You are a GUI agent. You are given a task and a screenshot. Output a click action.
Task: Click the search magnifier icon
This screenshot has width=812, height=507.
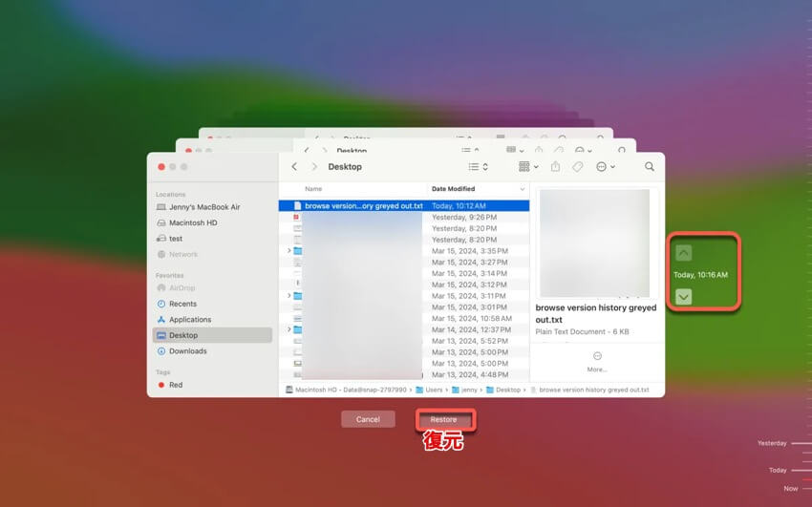click(650, 166)
